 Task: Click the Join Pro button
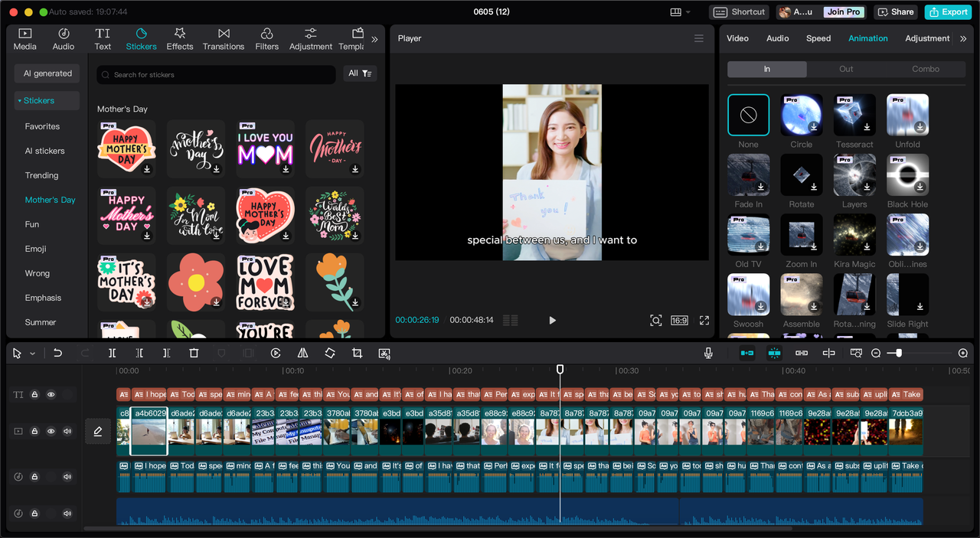pos(844,11)
